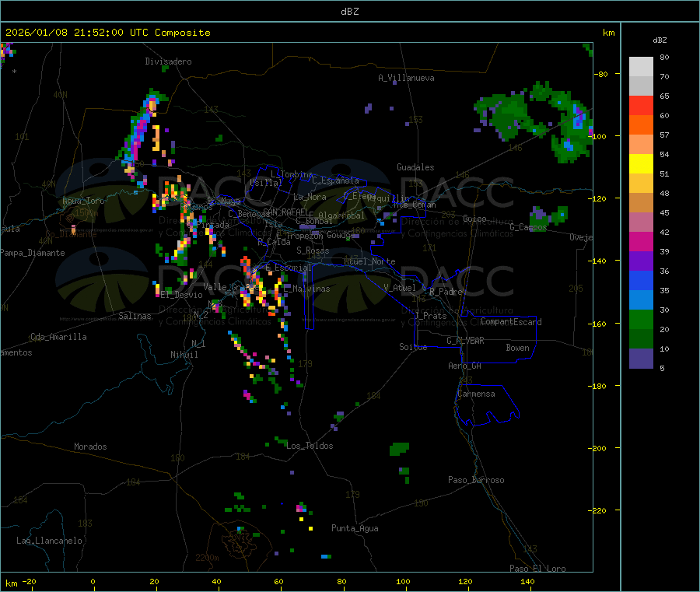700x592 pixels.
Task: Click the dBZ title at top
Action: (349, 12)
